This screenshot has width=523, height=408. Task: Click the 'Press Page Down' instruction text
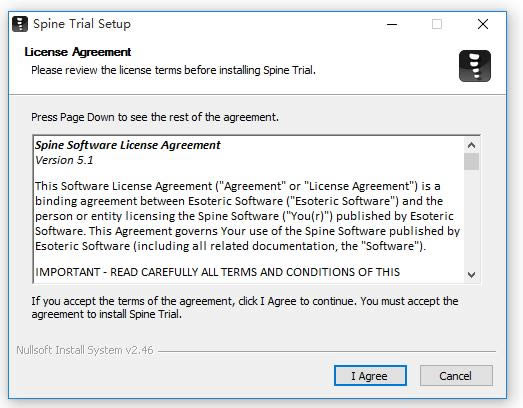coord(155,117)
